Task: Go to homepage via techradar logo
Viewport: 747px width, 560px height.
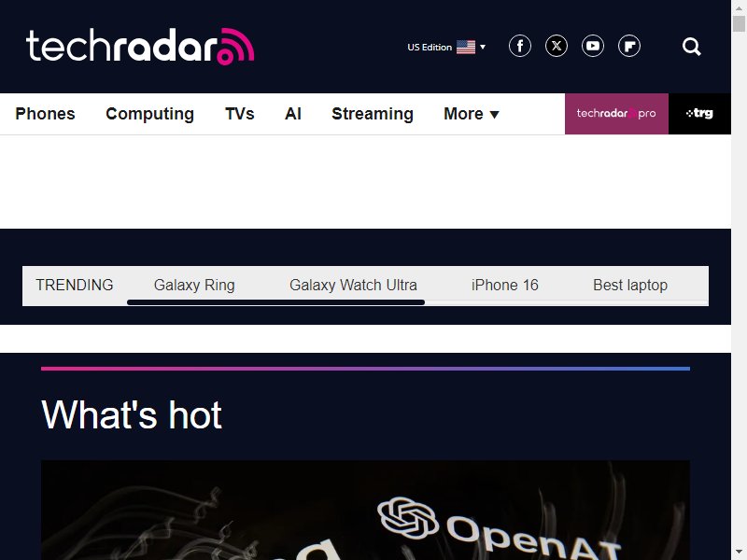Action: point(140,46)
